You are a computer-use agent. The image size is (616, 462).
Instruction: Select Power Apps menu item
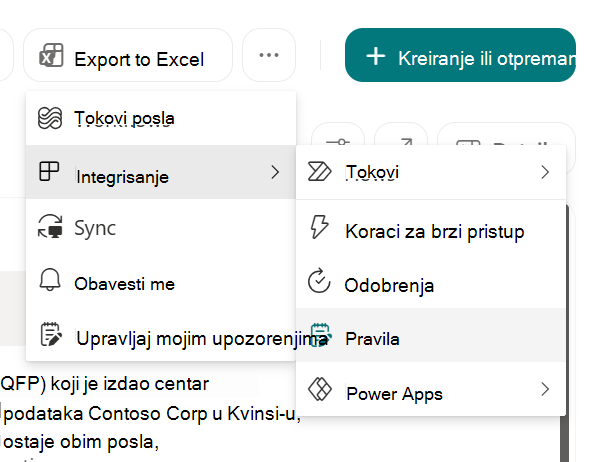coord(431,389)
